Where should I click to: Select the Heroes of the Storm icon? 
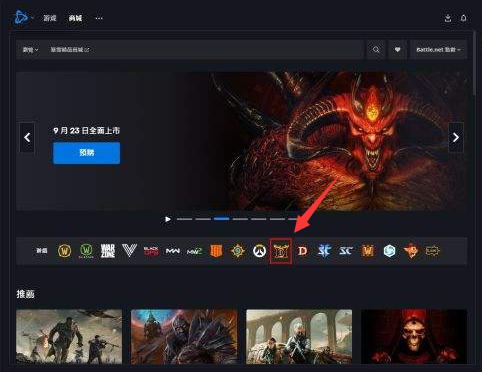tap(389, 251)
